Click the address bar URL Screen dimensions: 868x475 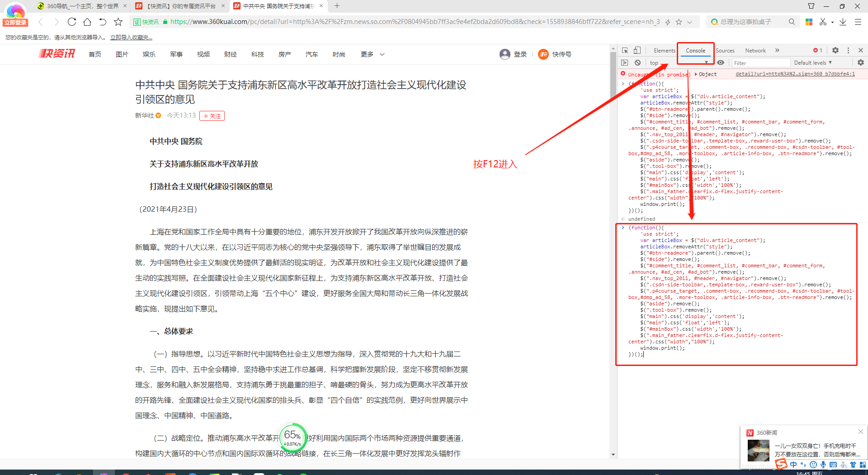pyautogui.click(x=415, y=22)
